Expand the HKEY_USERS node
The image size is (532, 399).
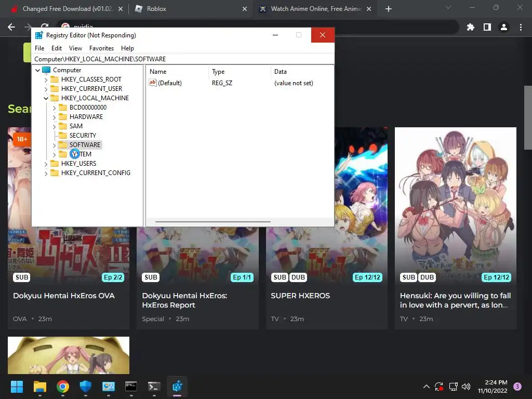coord(46,164)
